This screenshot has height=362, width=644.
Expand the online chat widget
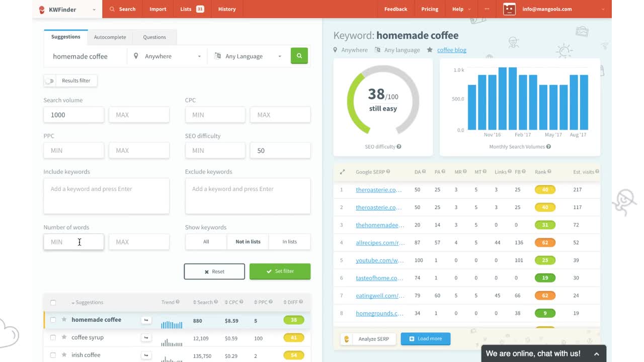543,353
